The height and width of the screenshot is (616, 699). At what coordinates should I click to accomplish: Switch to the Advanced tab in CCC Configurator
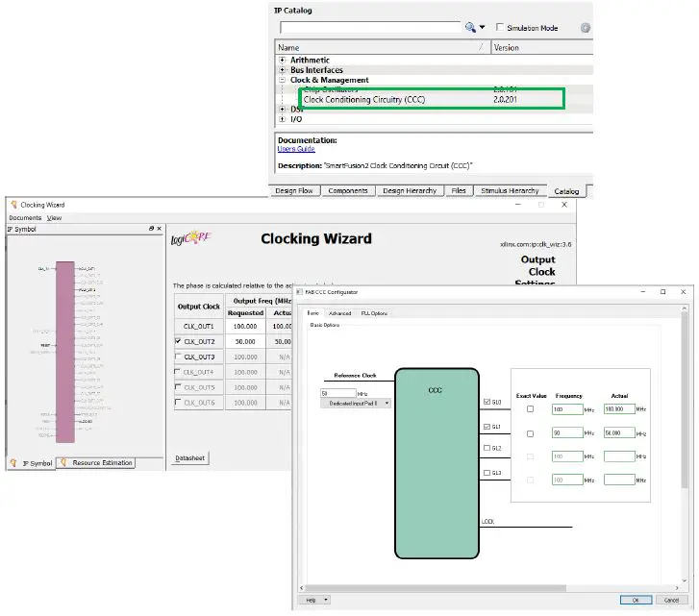(340, 313)
